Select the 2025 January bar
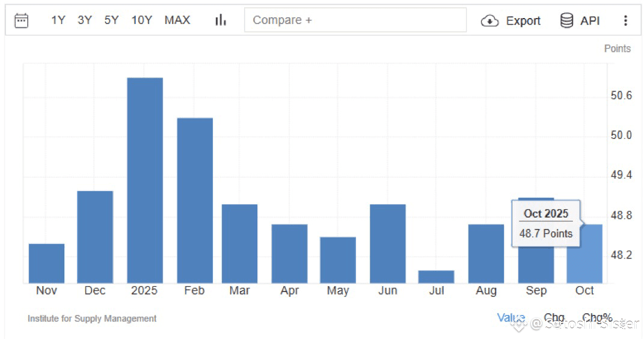 click(145, 180)
